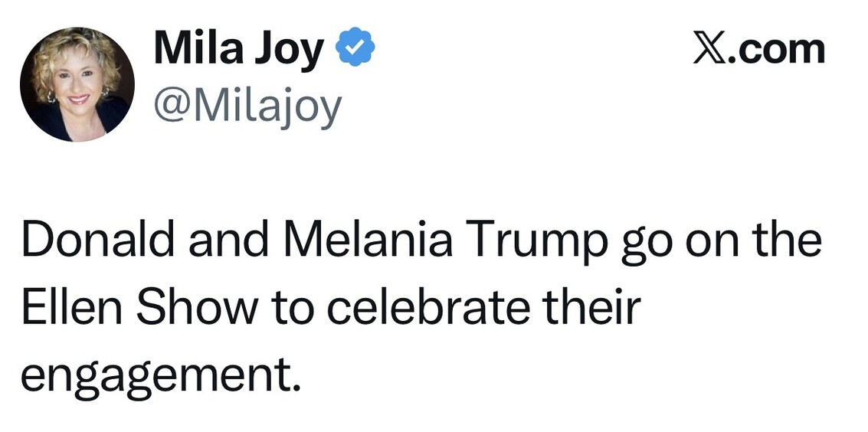868x432 pixels.
Task: Click the word "Joy" in display name
Action: point(291,51)
